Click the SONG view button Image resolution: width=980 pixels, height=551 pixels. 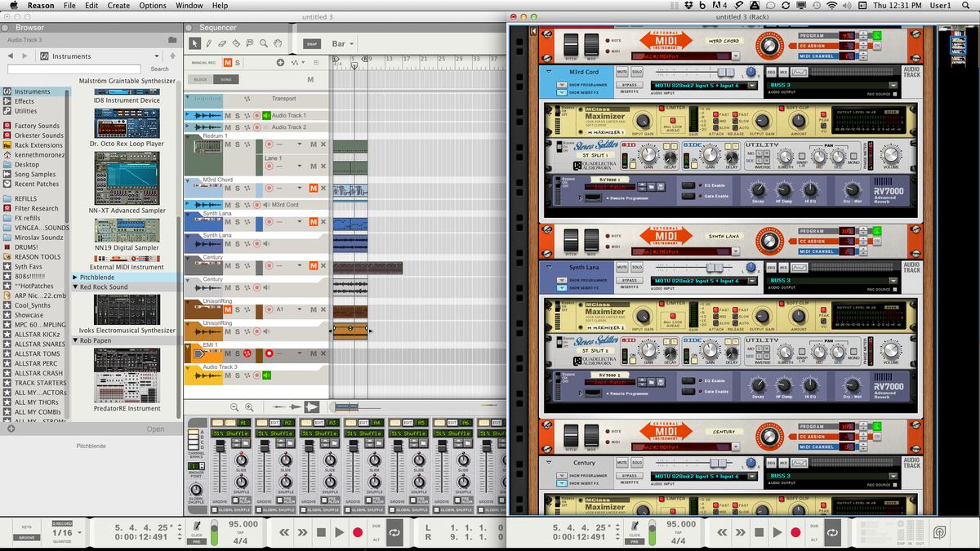click(x=225, y=79)
